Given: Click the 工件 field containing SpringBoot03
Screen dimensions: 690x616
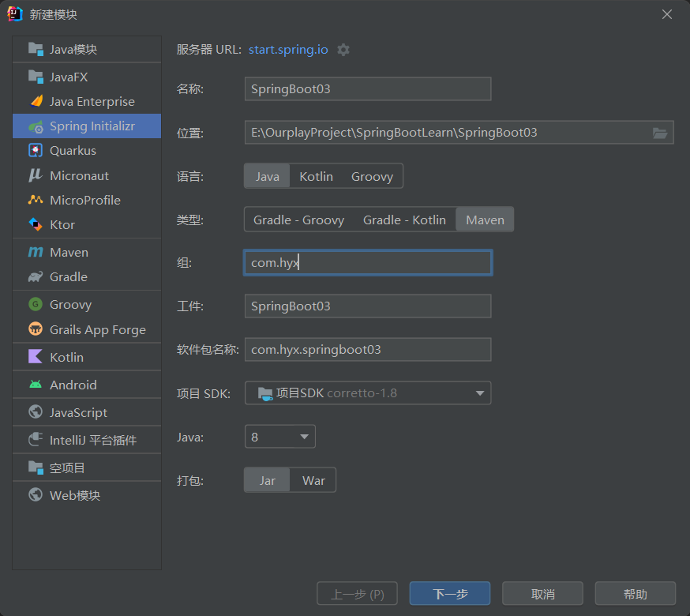Looking at the screenshot, I should coord(368,306).
